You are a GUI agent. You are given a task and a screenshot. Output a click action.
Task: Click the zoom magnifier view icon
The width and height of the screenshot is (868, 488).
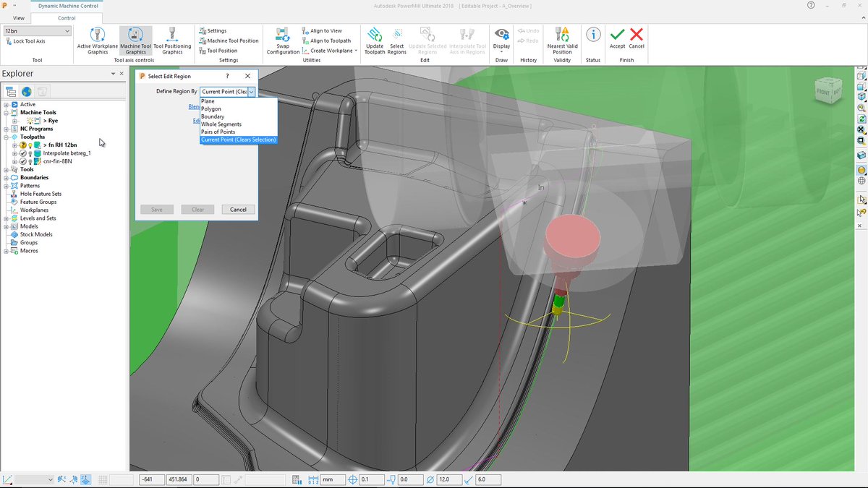tap(861, 108)
